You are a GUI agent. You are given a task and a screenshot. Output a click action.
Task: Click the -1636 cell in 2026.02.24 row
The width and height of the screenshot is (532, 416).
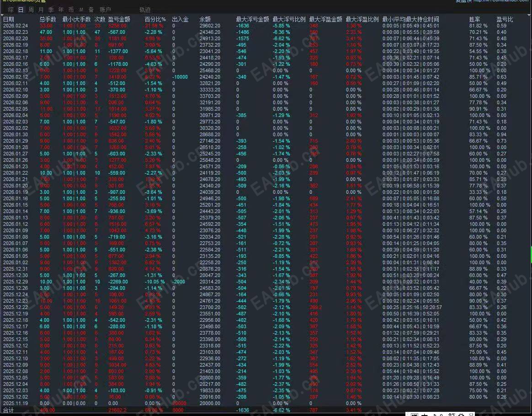[x=243, y=26]
